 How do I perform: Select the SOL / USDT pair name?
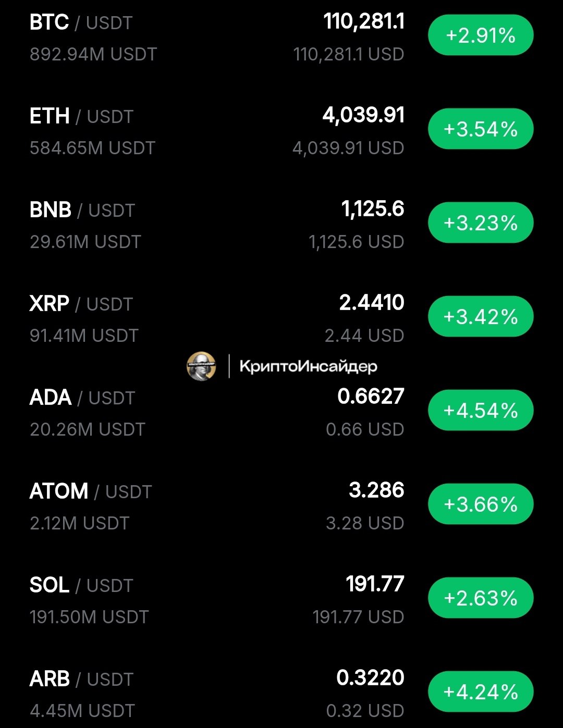coord(81,586)
